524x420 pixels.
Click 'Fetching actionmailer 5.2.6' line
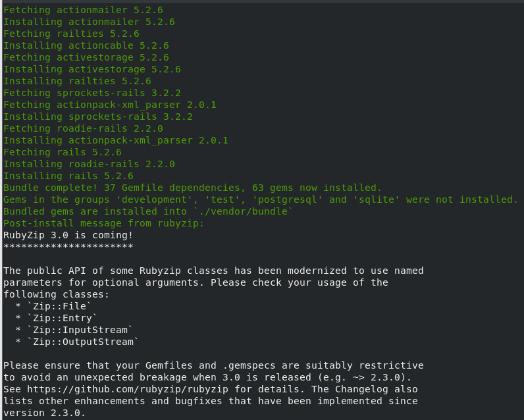(83, 10)
